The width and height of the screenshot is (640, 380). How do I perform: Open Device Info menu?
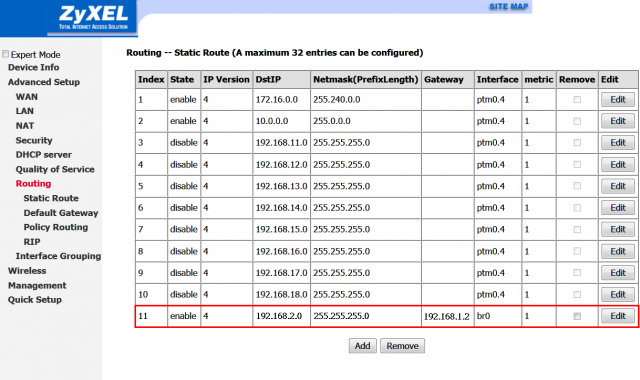(x=33, y=67)
